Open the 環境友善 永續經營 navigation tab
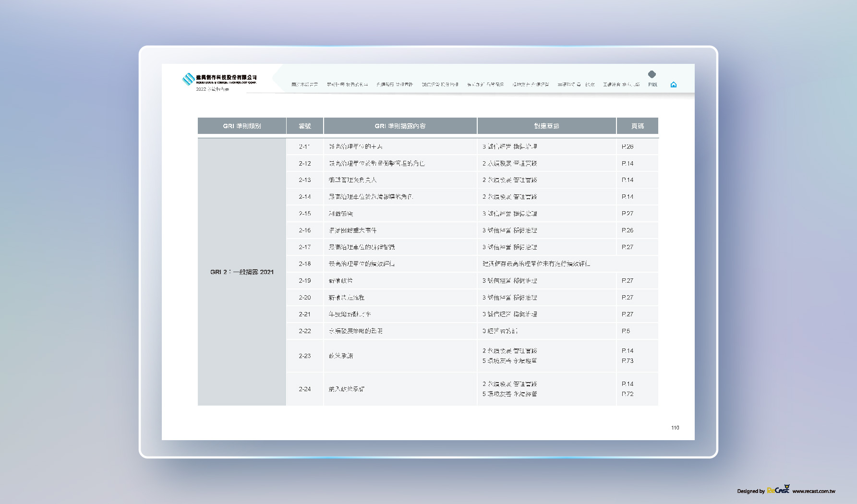857x504 pixels. click(x=531, y=84)
